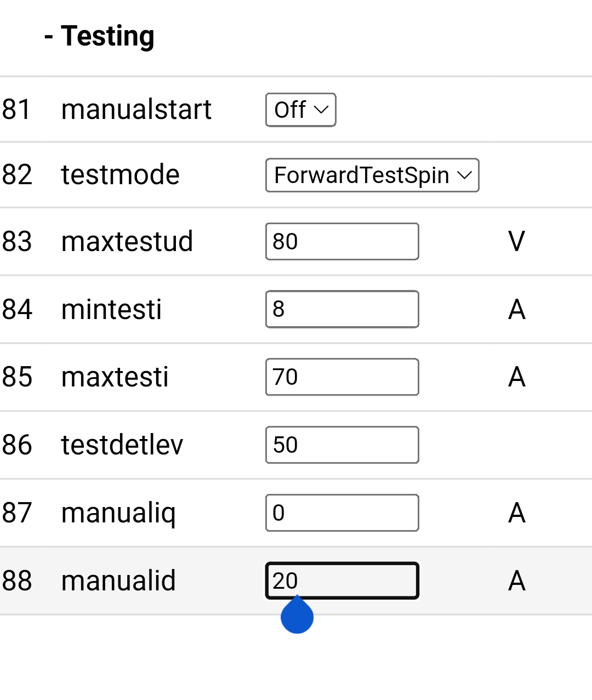The image size is (592, 700).
Task: Click the manualstart parameter label
Action: 136,110
